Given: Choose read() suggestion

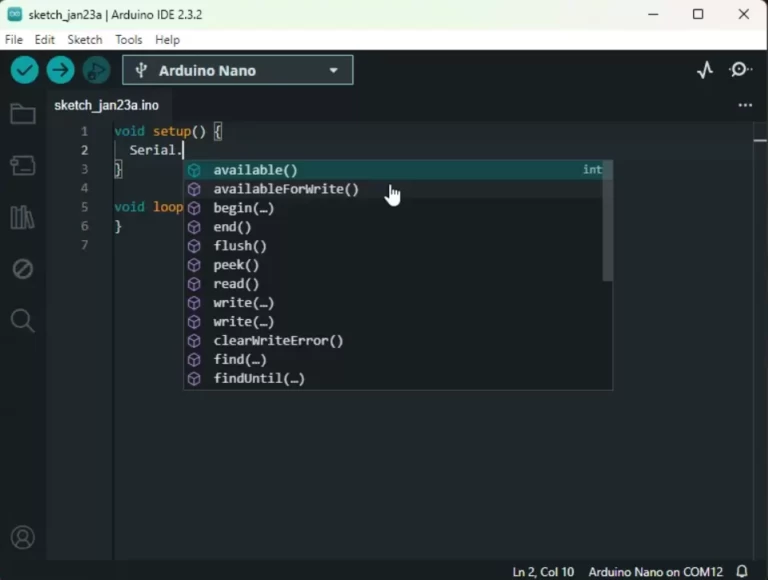Looking at the screenshot, I should pyautogui.click(x=394, y=284).
